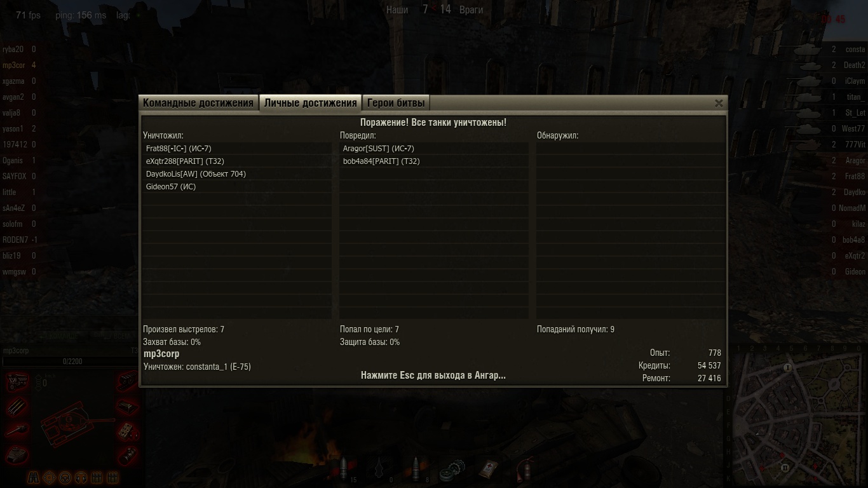Use the first aid kit consumable
The height and width of the screenshot is (488, 868).
coord(487,468)
